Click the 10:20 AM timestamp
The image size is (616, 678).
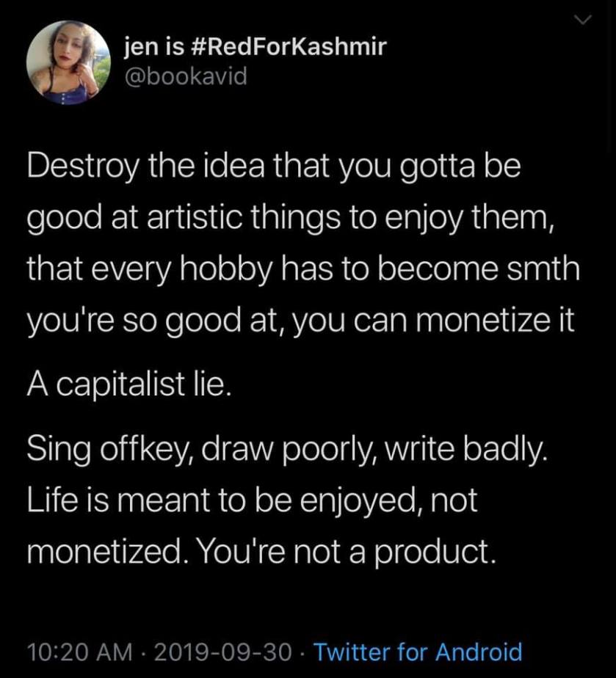pyautogui.click(x=80, y=651)
